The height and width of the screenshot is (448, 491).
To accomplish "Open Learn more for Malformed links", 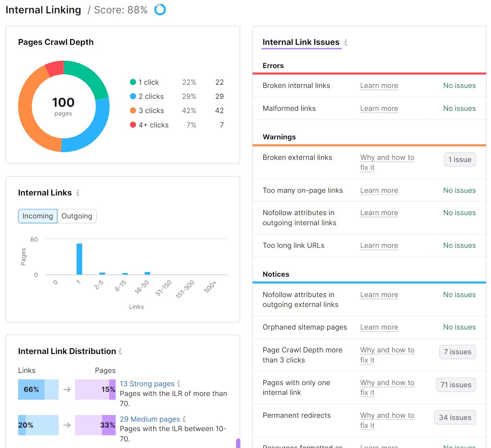I will click(x=379, y=109).
